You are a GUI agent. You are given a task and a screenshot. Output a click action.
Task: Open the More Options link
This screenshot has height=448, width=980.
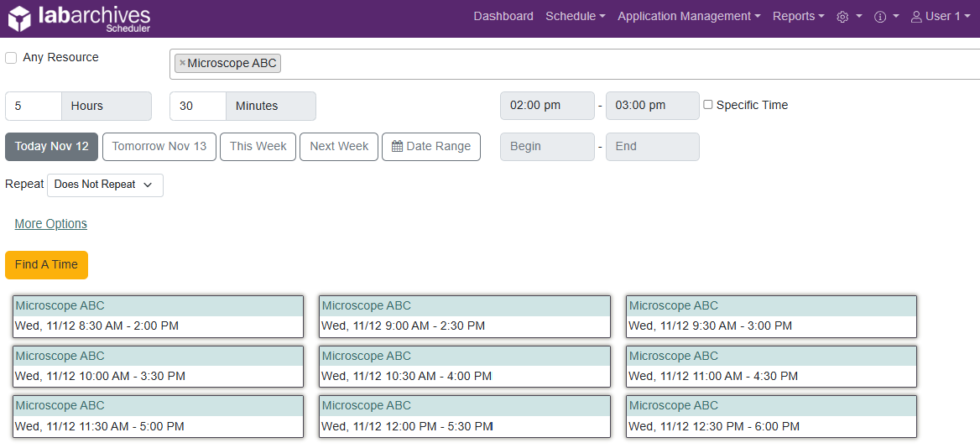point(50,224)
